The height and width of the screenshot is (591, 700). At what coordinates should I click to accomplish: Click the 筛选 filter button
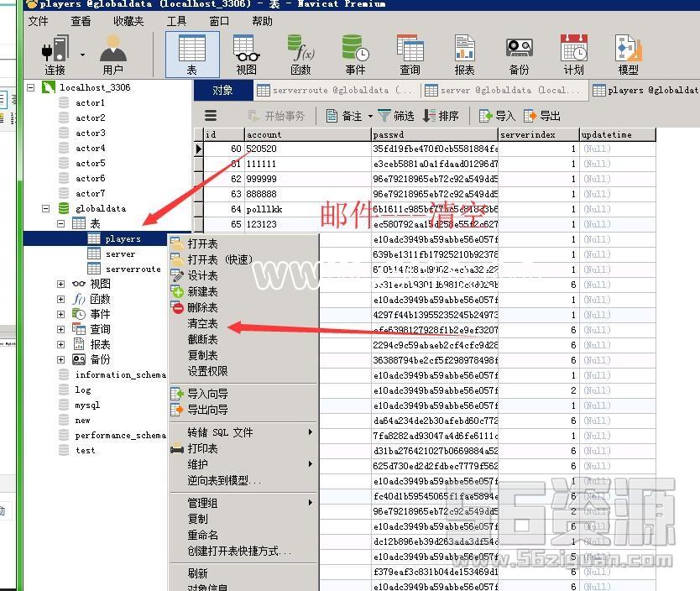(x=396, y=116)
